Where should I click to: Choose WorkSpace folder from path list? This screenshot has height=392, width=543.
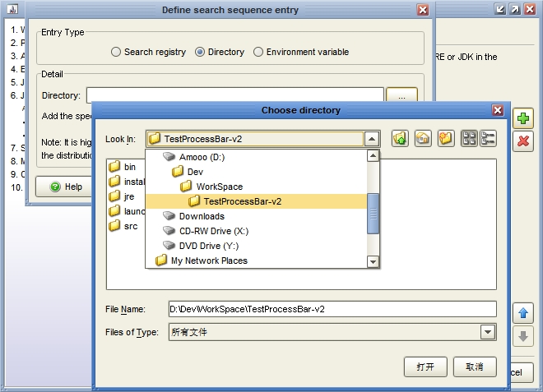click(219, 187)
